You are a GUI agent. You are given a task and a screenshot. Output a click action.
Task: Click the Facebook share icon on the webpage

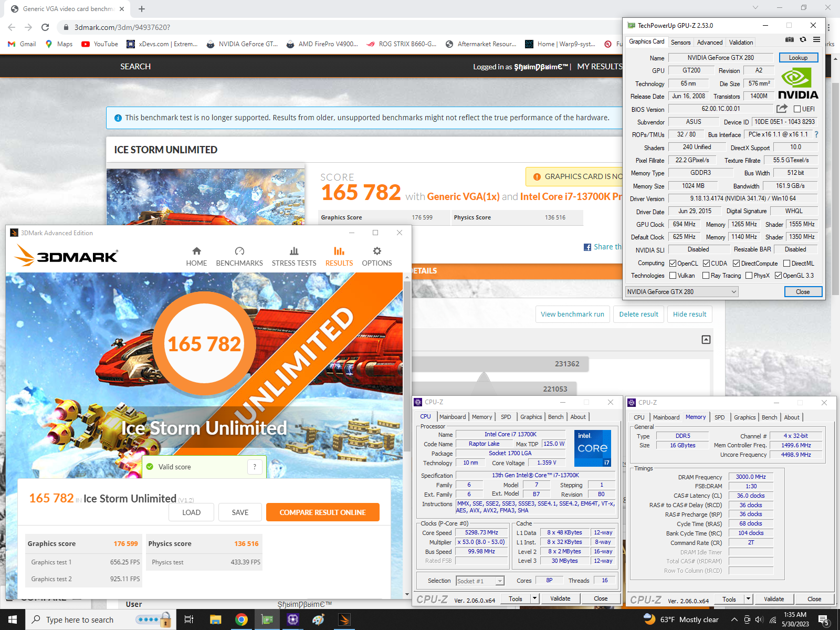587,247
